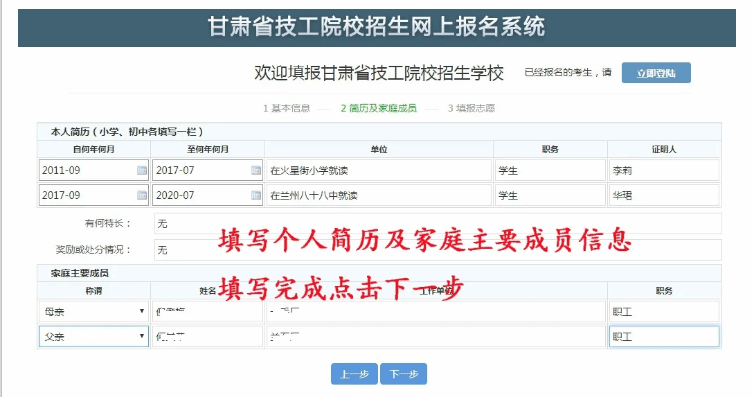The width and height of the screenshot is (752, 397).
Task: Select step 2 简历及家庭成员
Action: pyautogui.click(x=379, y=108)
